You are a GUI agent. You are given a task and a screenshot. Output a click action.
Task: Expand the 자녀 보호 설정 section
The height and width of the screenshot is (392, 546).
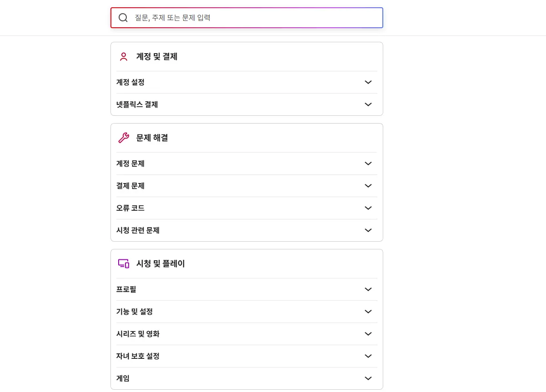(247, 356)
